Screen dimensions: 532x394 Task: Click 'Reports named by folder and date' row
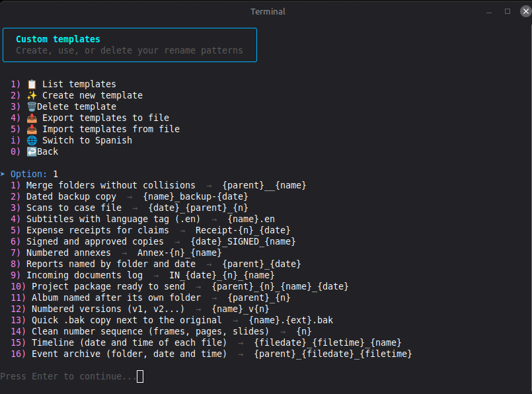pos(156,264)
